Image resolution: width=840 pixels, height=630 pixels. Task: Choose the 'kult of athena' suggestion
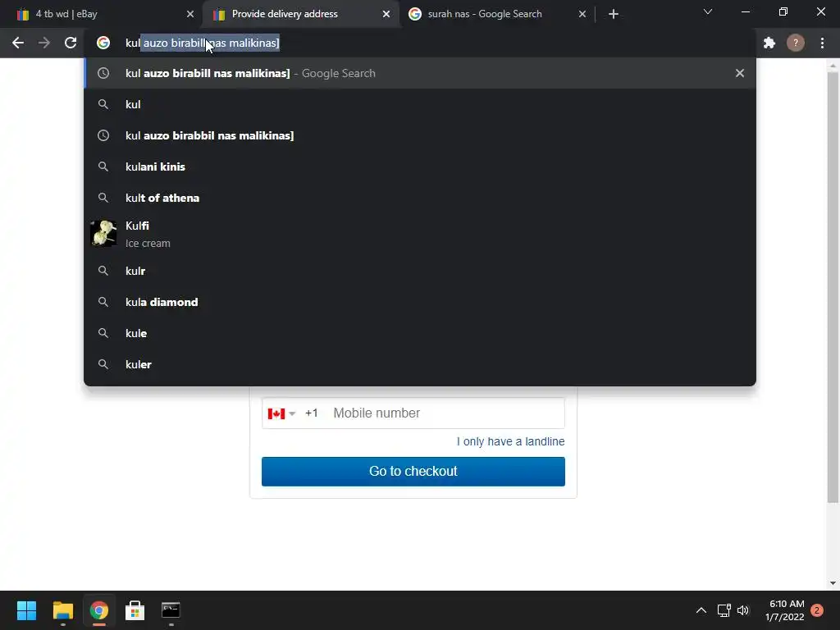pos(420,198)
